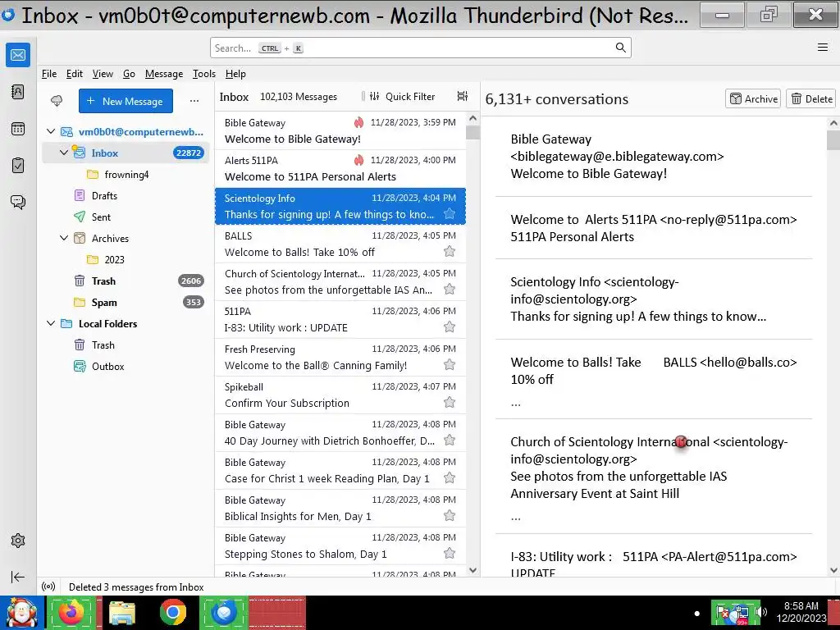The width and height of the screenshot is (840, 630).
Task: Star the Case for Christ message
Action: pyautogui.click(x=450, y=478)
